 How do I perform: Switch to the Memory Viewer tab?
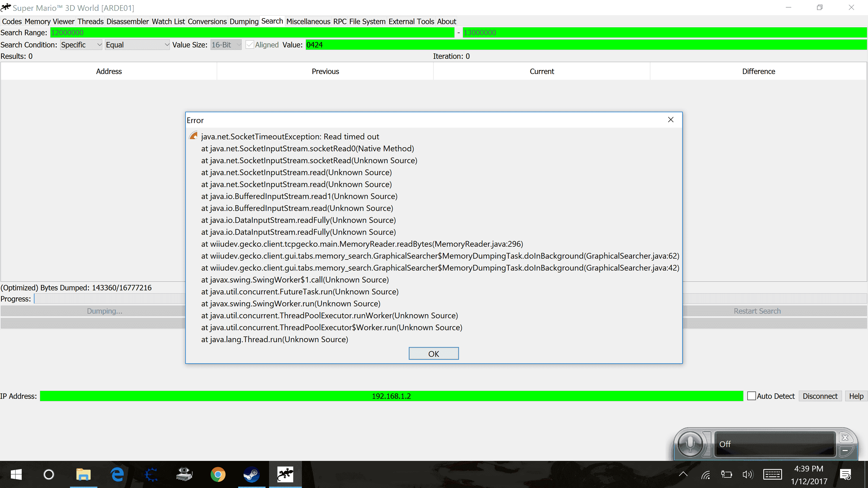tap(50, 22)
